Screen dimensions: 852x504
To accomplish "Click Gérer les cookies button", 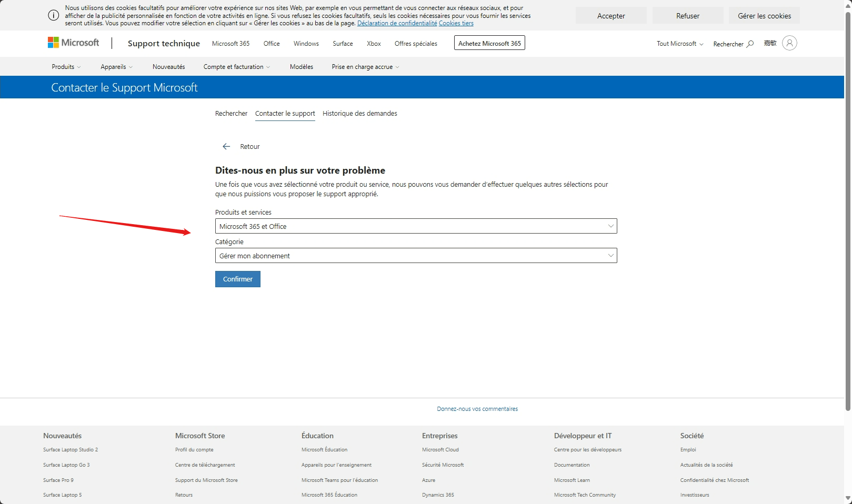I will click(764, 16).
